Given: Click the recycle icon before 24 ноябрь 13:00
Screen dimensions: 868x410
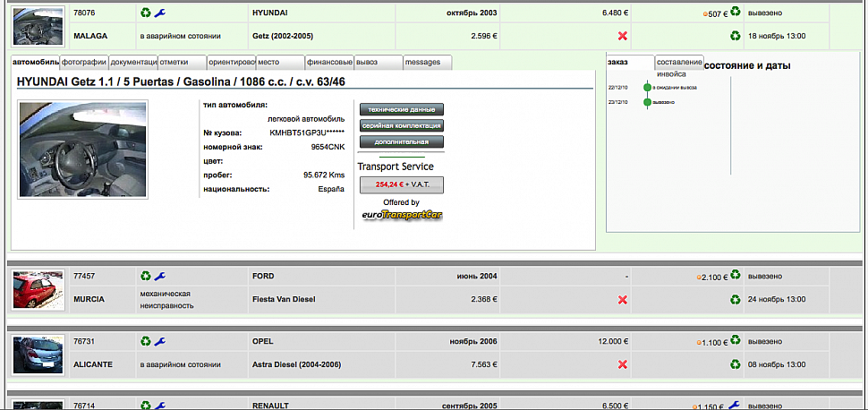Looking at the screenshot, I should [736, 300].
